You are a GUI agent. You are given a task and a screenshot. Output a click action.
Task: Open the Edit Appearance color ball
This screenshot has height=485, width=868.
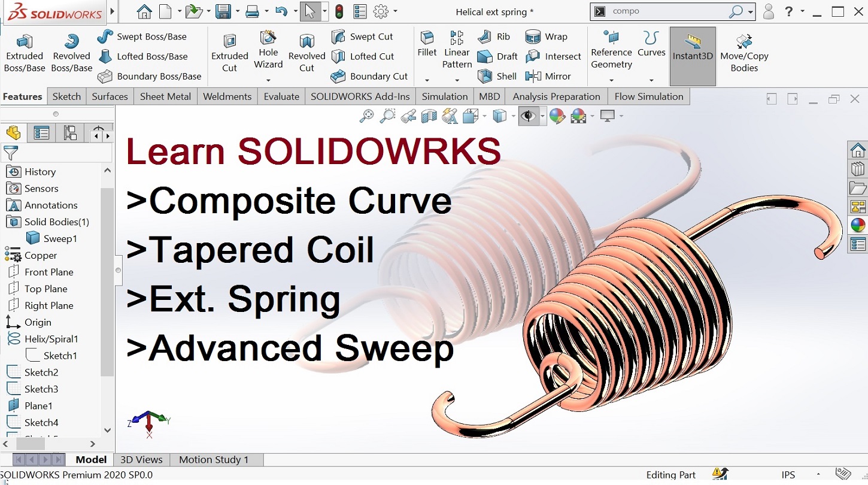557,116
